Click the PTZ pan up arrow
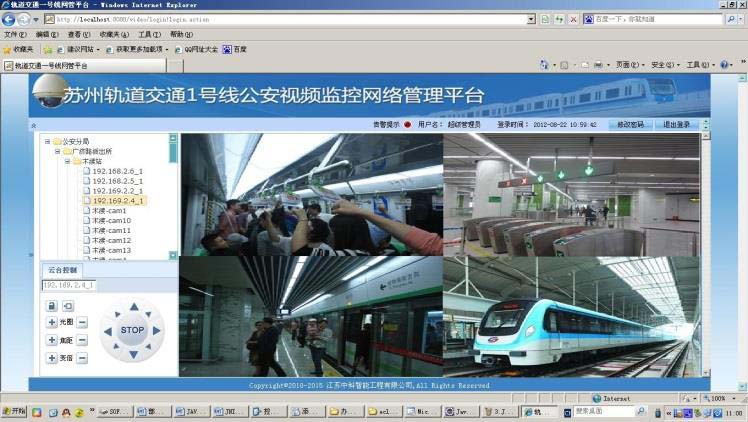The width and height of the screenshot is (748, 422). tap(134, 307)
